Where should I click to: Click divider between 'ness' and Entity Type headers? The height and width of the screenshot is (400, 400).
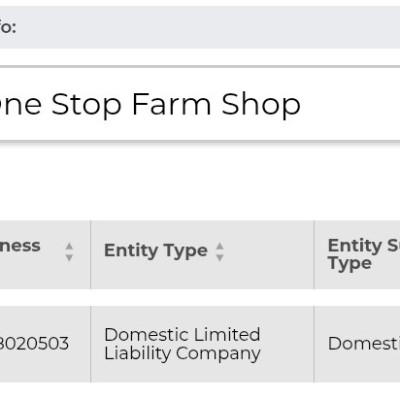click(90, 254)
